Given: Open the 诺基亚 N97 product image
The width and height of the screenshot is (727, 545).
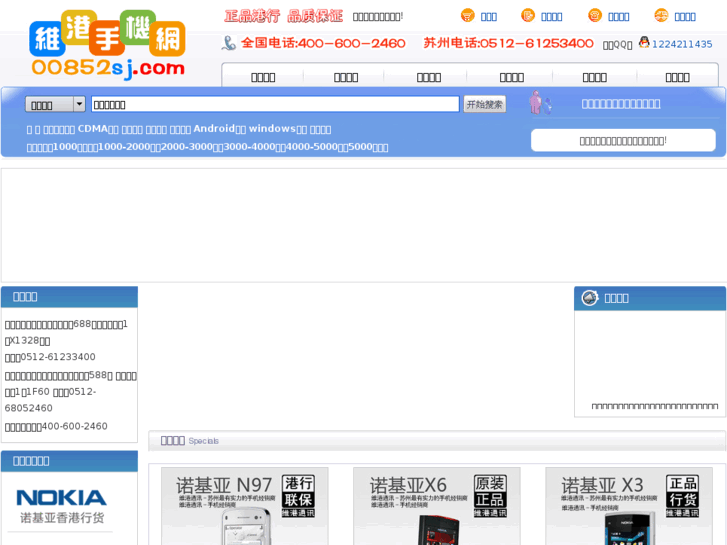Looking at the screenshot, I should pyautogui.click(x=245, y=506).
